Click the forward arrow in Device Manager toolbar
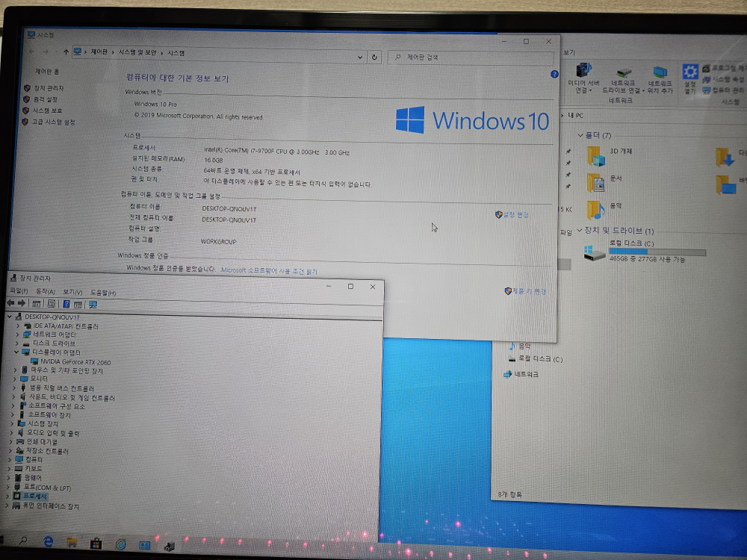Screen dimensions: 747x560 point(22,303)
